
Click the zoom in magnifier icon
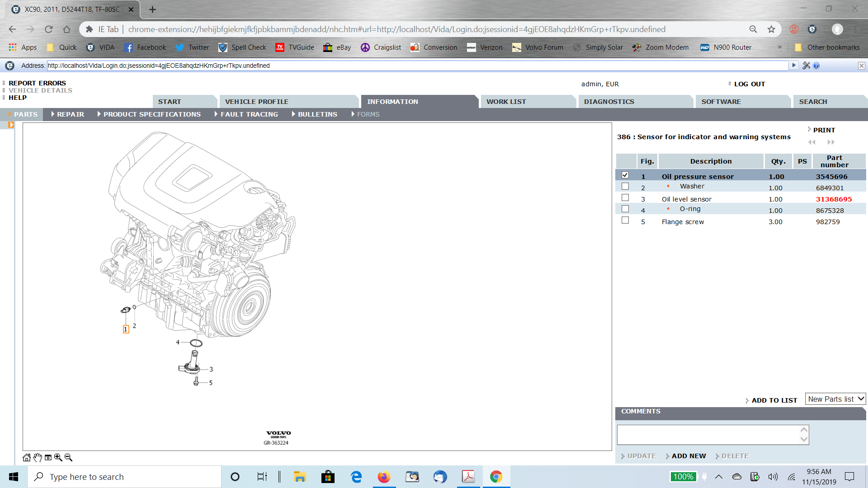tap(58, 457)
